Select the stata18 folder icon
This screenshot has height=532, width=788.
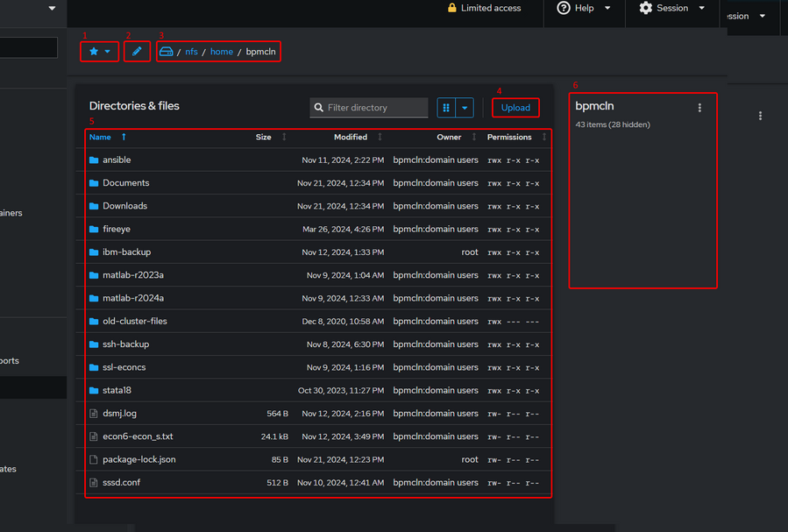point(94,391)
